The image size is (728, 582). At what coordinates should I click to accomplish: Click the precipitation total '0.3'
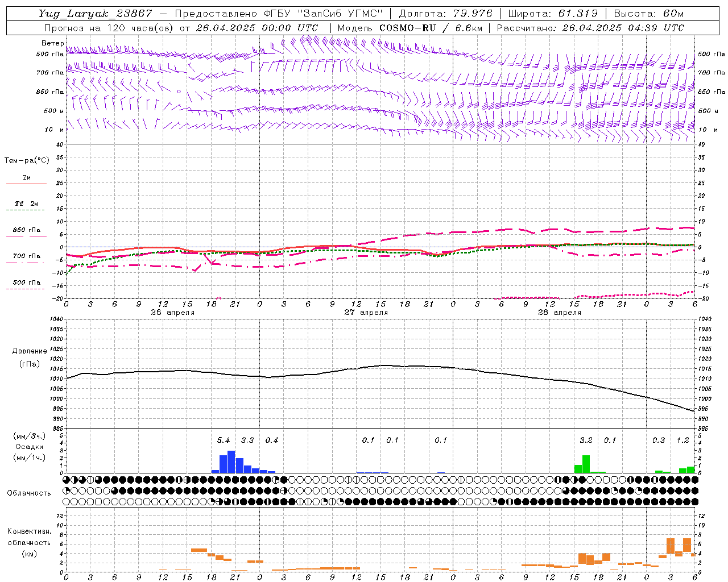(x=659, y=440)
